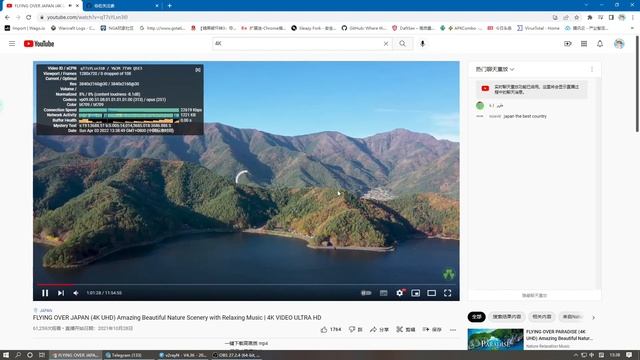Dislike the video with thumbs down
This screenshot has width=640, height=360.
[356, 329]
